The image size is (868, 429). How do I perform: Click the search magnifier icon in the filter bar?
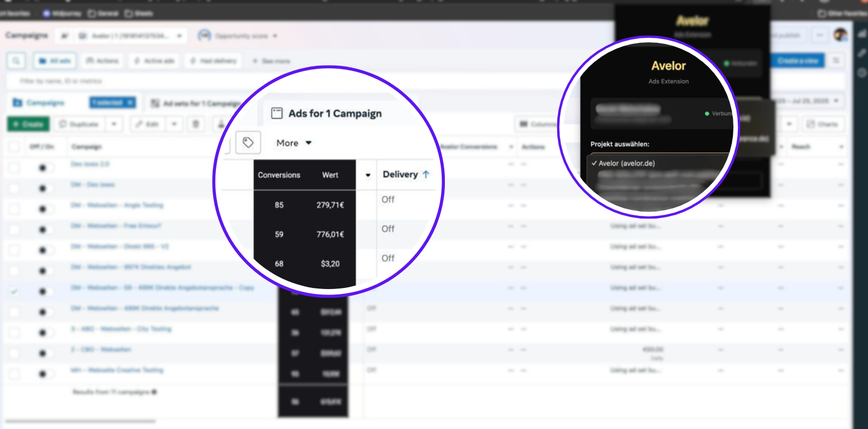tap(16, 61)
